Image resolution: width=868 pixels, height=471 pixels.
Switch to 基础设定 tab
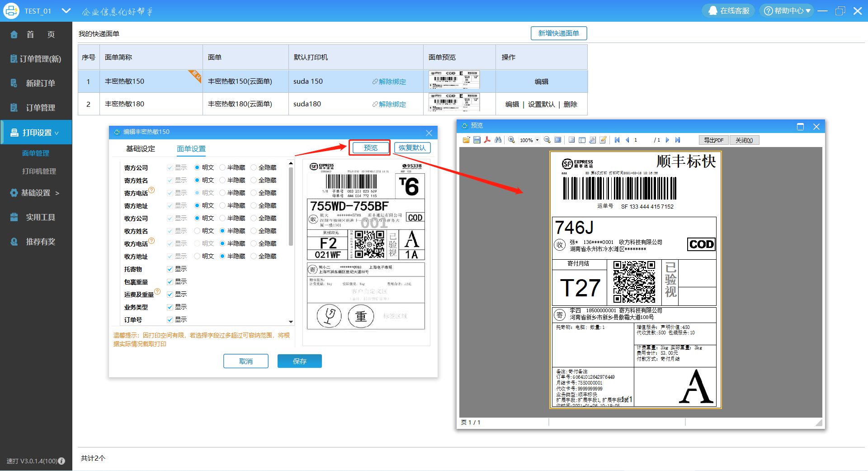click(x=141, y=149)
